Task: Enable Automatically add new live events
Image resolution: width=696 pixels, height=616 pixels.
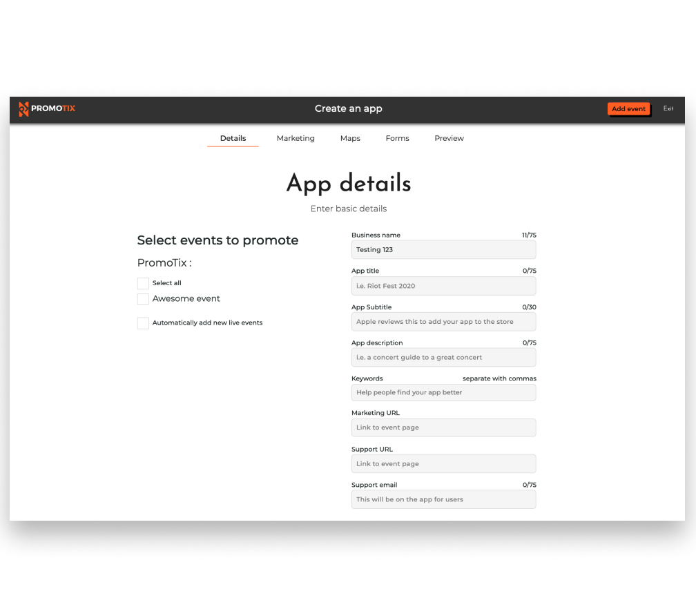Action: 143,323
